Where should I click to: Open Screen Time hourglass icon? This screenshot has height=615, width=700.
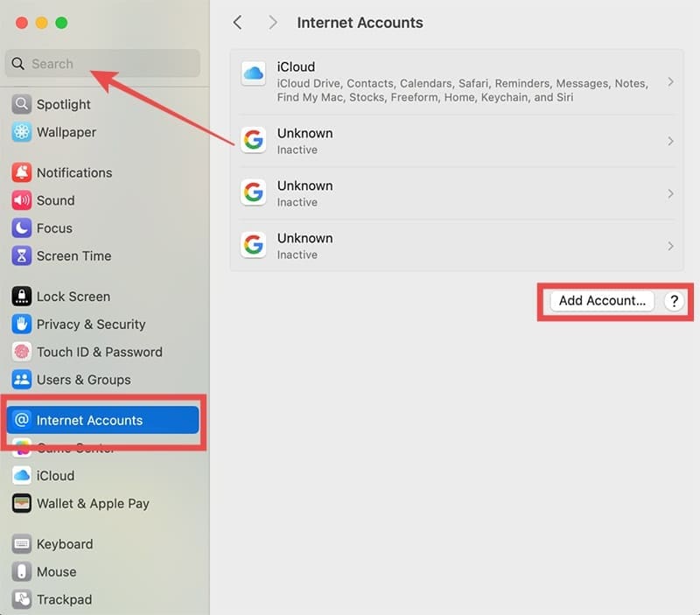click(22, 256)
